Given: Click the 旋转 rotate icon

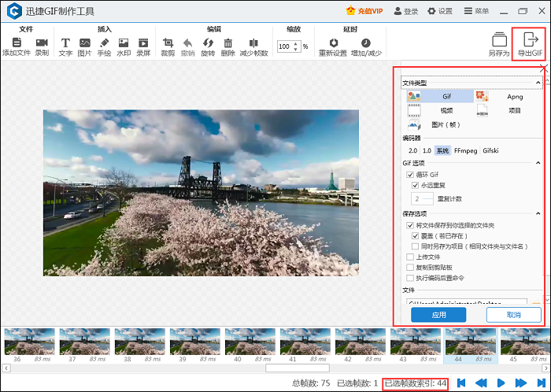Looking at the screenshot, I should [208, 43].
